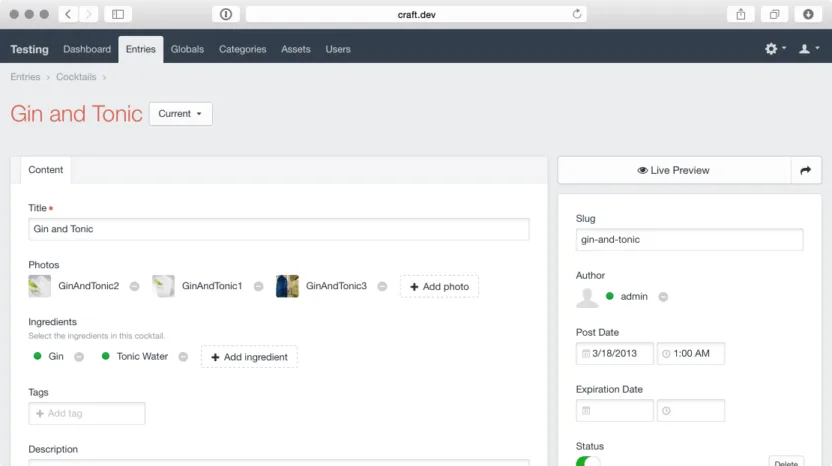The width and height of the screenshot is (832, 466).
Task: Remove the admin author
Action: [x=663, y=297]
